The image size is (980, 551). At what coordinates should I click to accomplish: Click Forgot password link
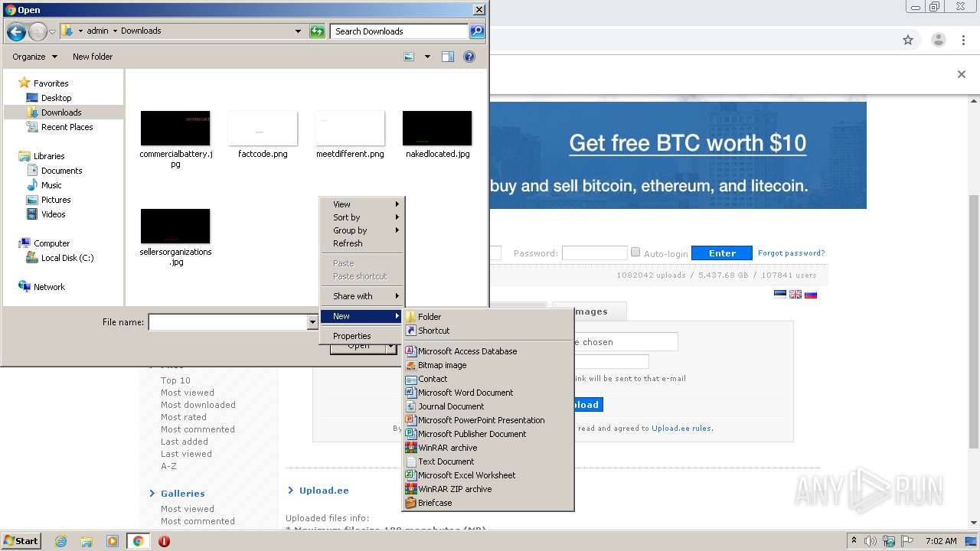coord(792,253)
